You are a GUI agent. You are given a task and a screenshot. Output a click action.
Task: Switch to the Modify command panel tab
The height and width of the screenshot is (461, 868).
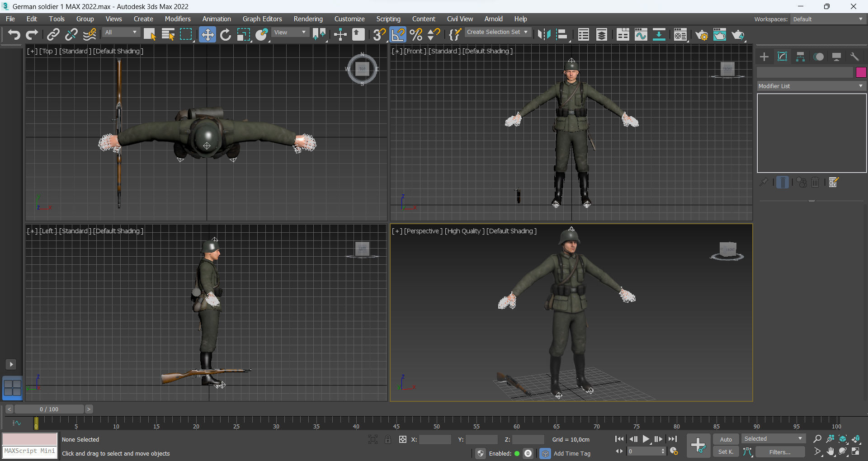pyautogui.click(x=782, y=56)
